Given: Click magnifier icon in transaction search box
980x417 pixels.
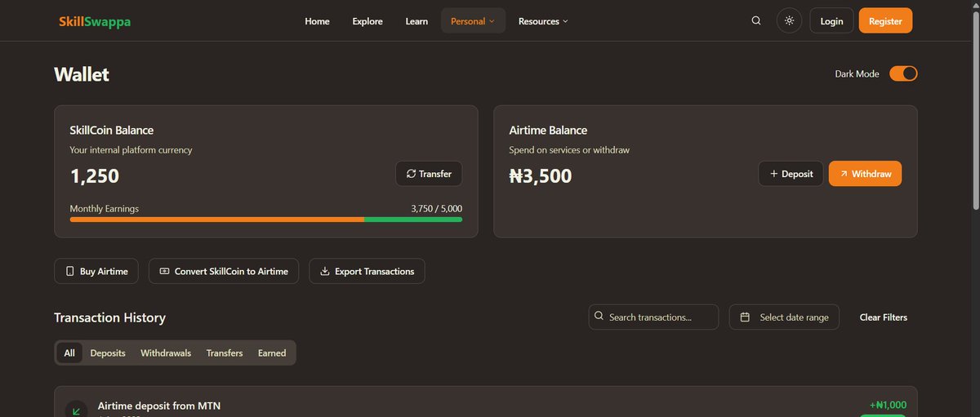Looking at the screenshot, I should (x=599, y=316).
